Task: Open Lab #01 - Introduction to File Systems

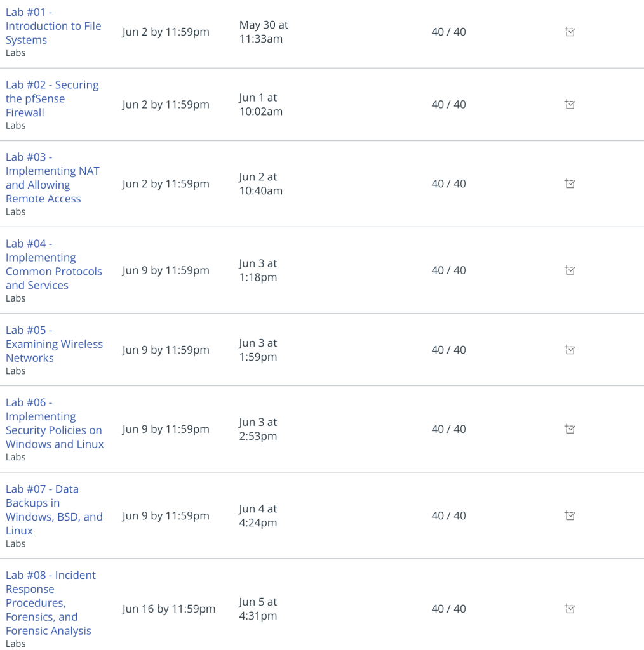Action: pyautogui.click(x=53, y=26)
